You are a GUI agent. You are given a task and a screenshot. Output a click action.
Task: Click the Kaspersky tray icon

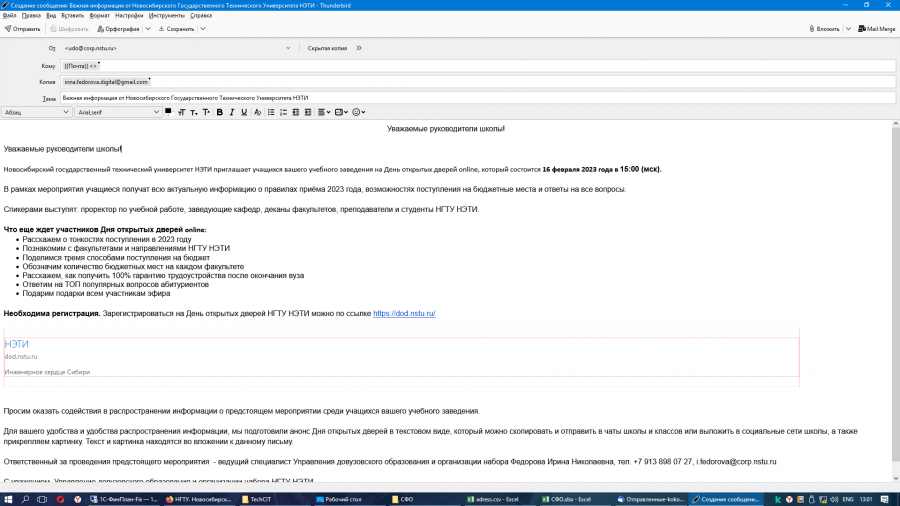778,499
